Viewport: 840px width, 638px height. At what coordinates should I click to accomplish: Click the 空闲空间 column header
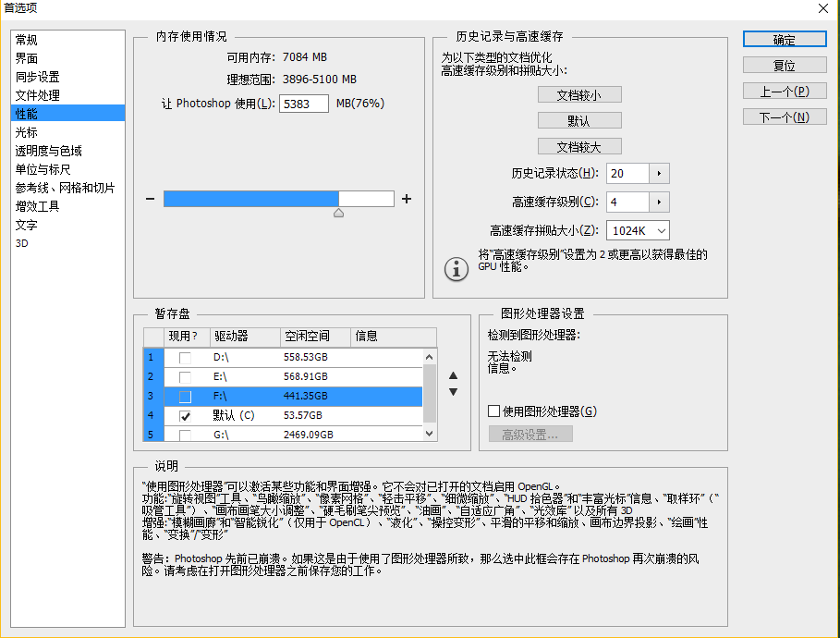click(315, 337)
